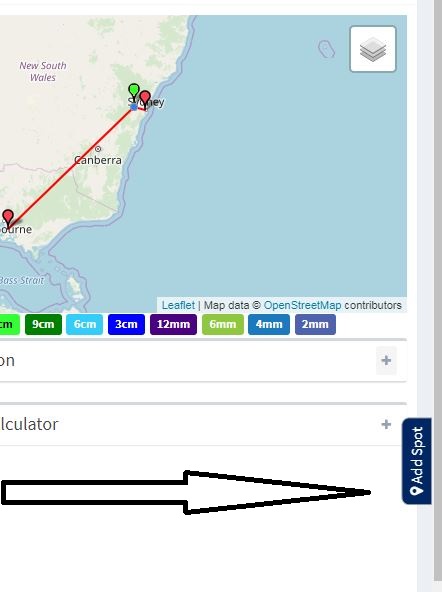Click the green map marker near Sydney
The image size is (442, 592).
134,92
